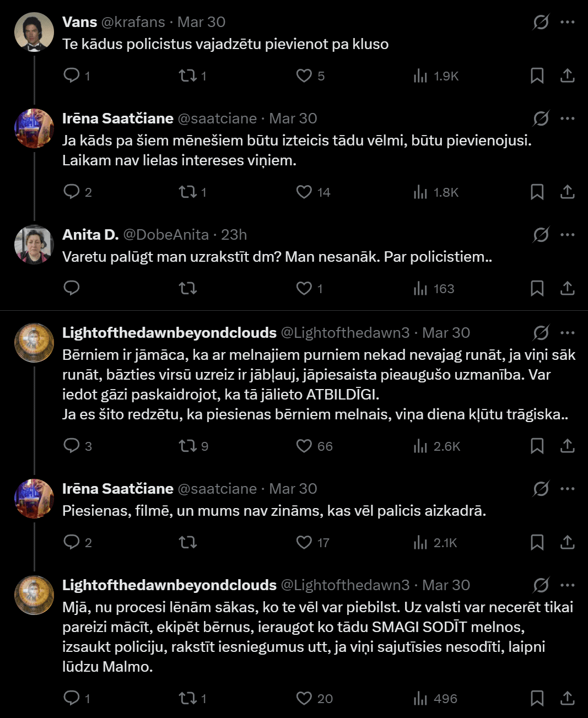This screenshot has width=588, height=718.
Task: Repost the tweet with 9 reposts
Action: click(x=188, y=446)
